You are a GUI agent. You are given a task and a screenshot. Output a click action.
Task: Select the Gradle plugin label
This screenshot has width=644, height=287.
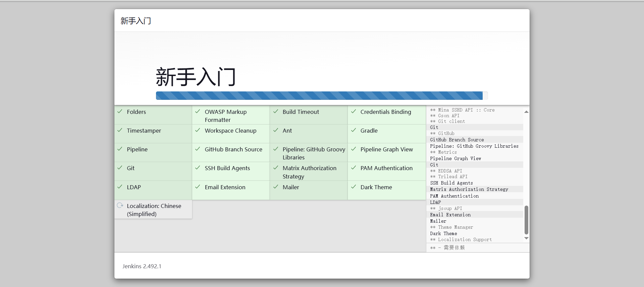point(369,131)
